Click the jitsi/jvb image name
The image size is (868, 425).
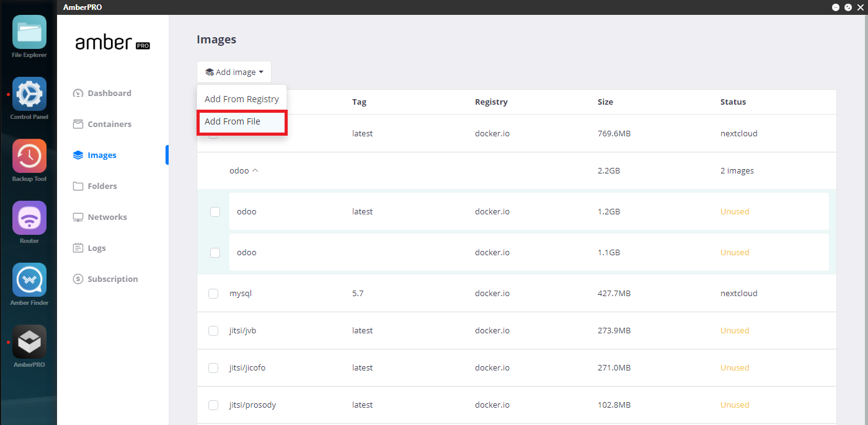coord(242,331)
